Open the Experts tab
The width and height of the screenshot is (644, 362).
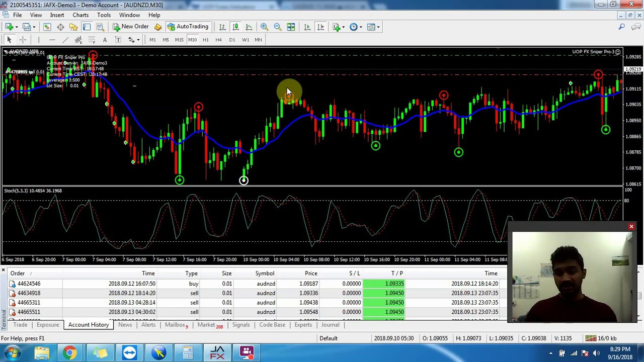point(303,325)
